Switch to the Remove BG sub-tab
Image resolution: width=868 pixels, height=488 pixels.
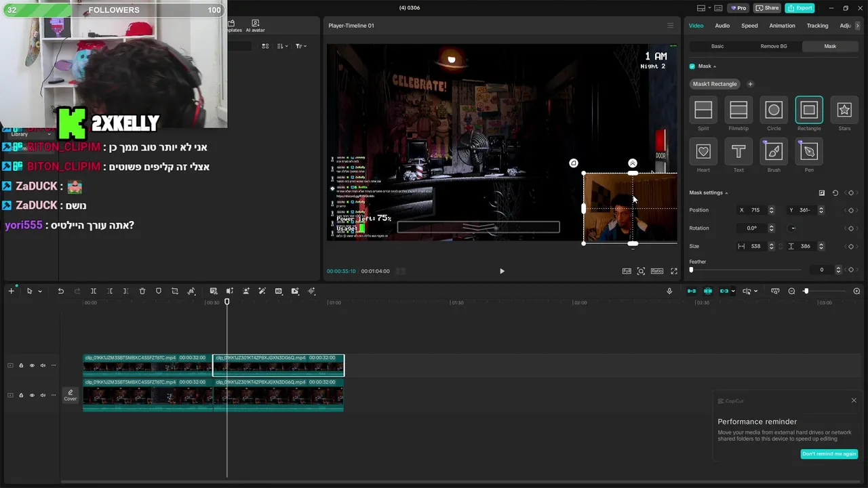tap(774, 46)
